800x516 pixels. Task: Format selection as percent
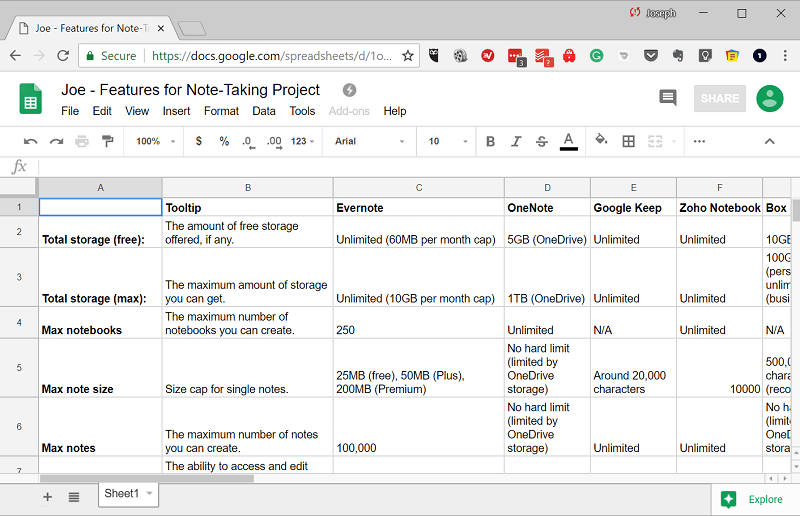224,141
